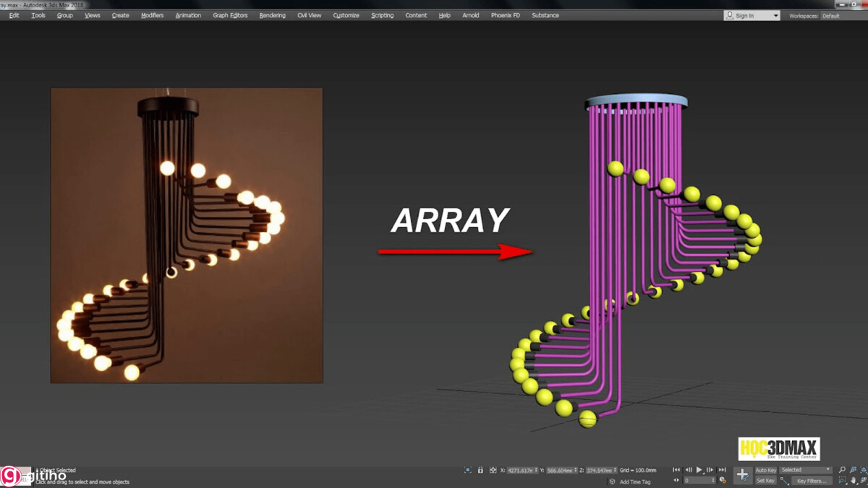Click the Zoom Region navigation icon
Image resolution: width=868 pixels, height=488 pixels.
coord(841,481)
